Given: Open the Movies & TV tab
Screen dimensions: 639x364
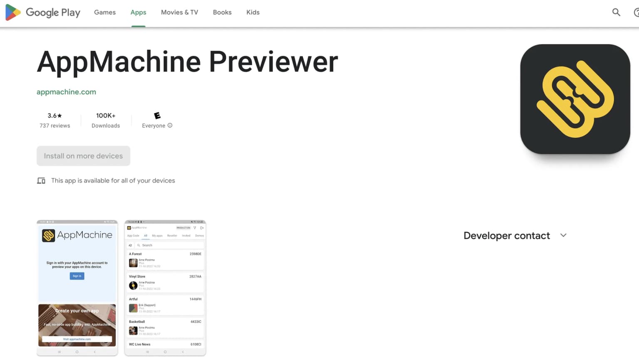Looking at the screenshot, I should click(x=179, y=12).
